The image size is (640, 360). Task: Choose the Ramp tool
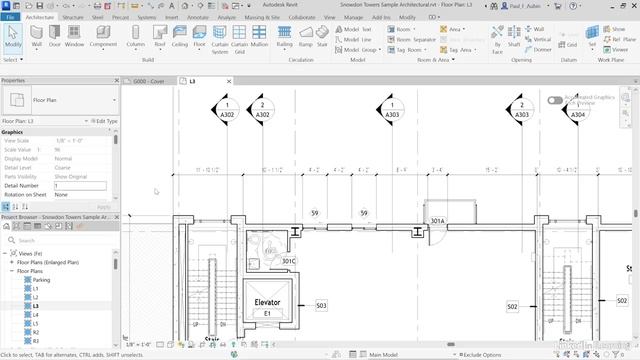coord(305,37)
